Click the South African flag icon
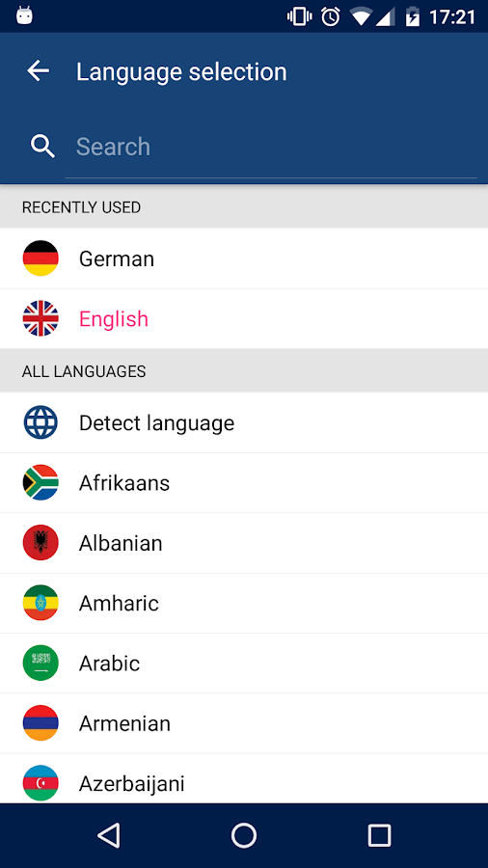 (41, 483)
